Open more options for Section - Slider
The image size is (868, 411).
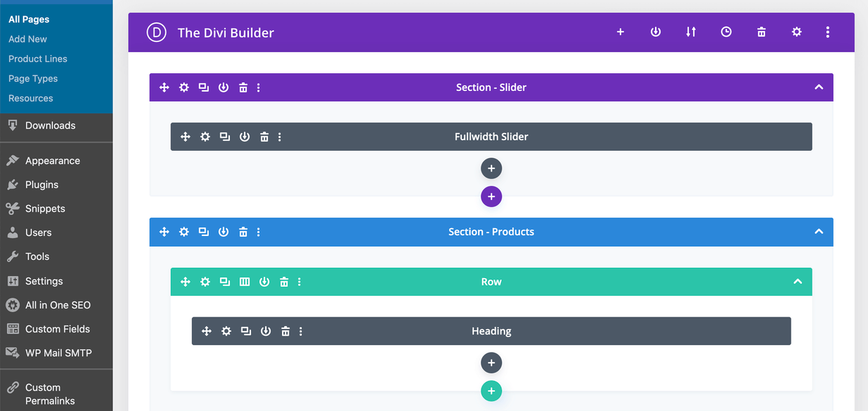[258, 87]
